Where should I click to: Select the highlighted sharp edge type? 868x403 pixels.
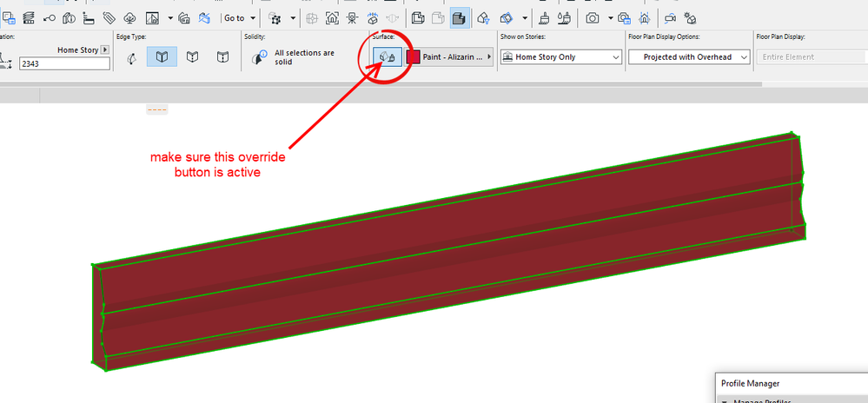pos(162,57)
